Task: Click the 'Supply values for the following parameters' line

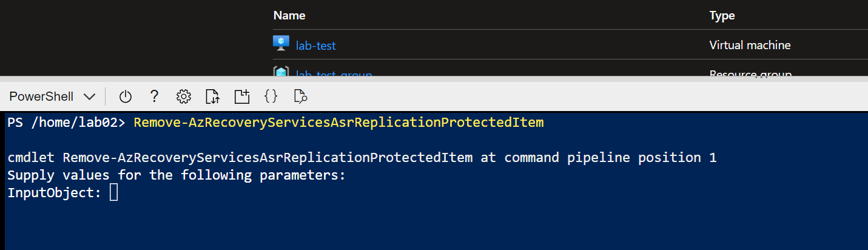Action: [176, 175]
